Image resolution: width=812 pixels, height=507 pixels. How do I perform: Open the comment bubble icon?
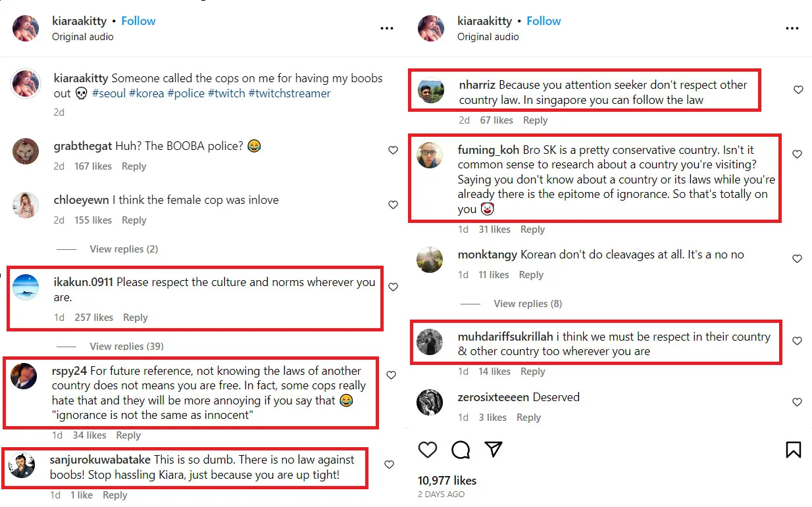tap(461, 450)
